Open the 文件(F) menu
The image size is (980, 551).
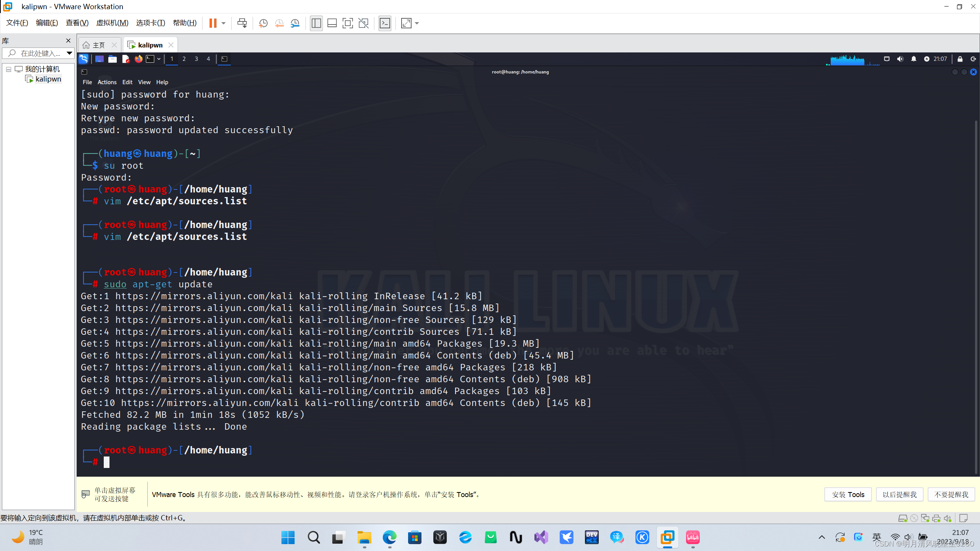pos(17,23)
